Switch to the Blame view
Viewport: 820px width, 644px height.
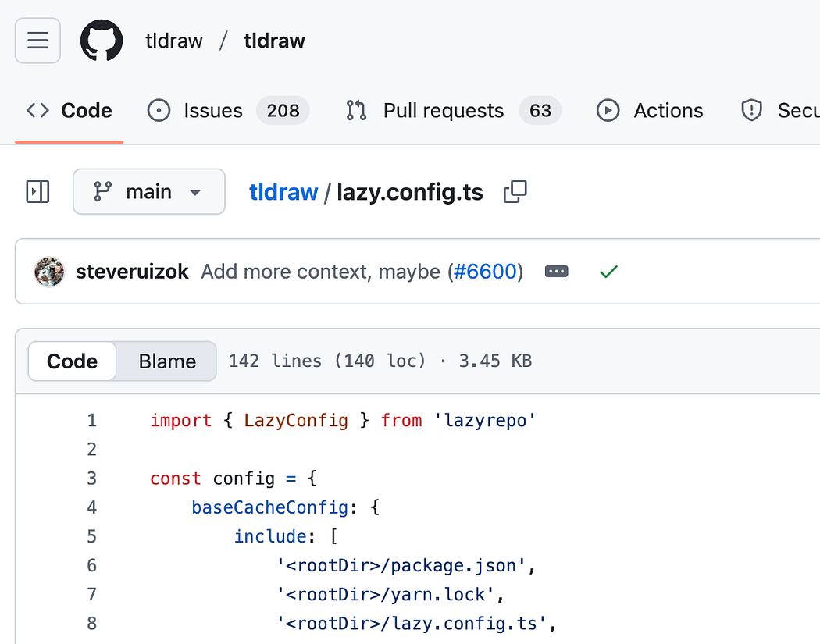pyautogui.click(x=167, y=361)
